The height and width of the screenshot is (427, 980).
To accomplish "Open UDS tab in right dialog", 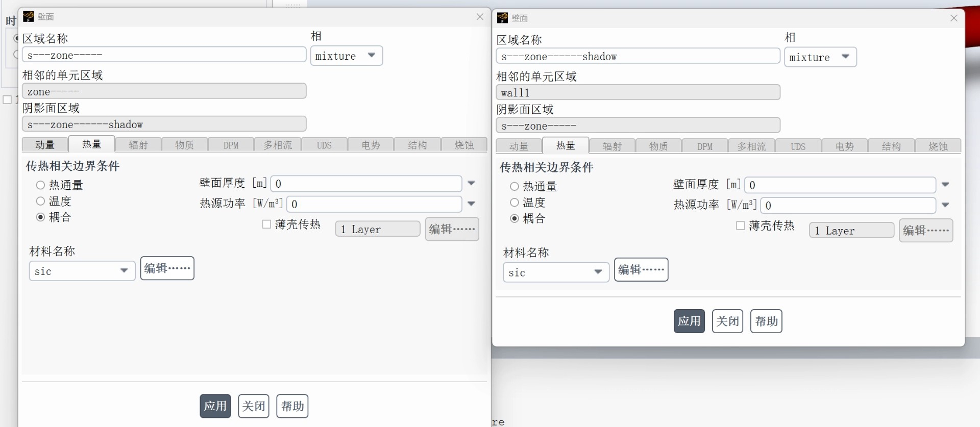I will [798, 146].
